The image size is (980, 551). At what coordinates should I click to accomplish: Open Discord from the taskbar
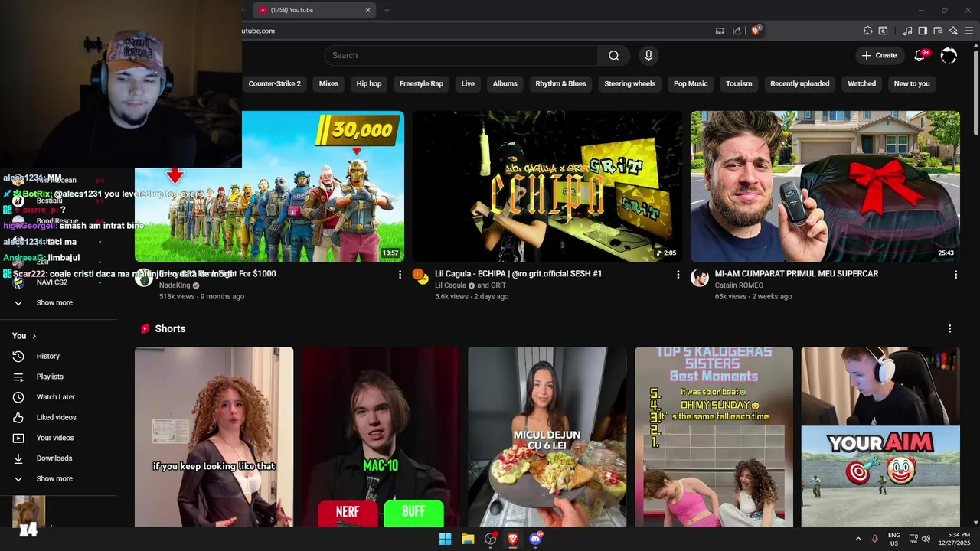(x=535, y=539)
